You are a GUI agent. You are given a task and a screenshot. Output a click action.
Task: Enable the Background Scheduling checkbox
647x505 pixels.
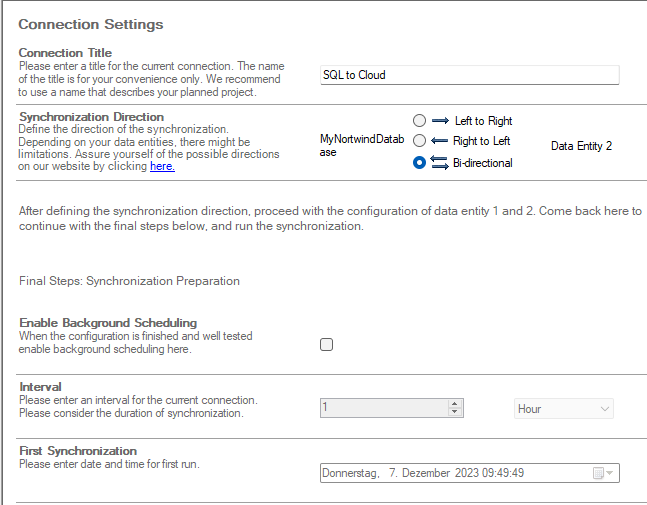click(326, 345)
